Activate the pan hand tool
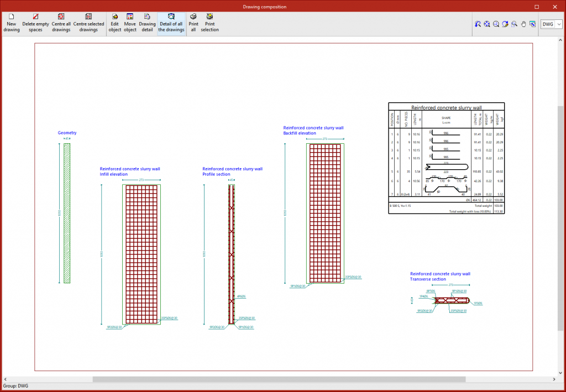The height and width of the screenshot is (392, 566). click(x=523, y=24)
